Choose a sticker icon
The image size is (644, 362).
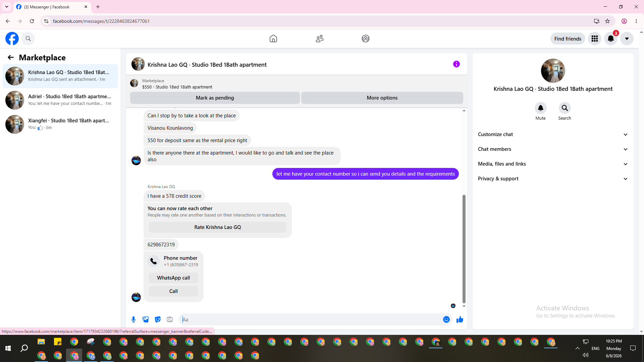click(x=158, y=319)
